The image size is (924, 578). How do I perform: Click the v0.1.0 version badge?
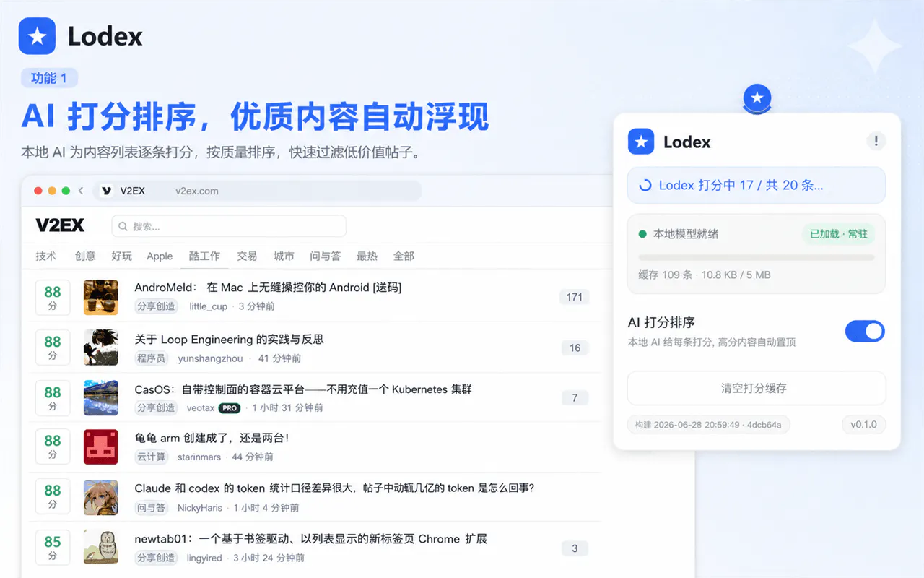[863, 424]
